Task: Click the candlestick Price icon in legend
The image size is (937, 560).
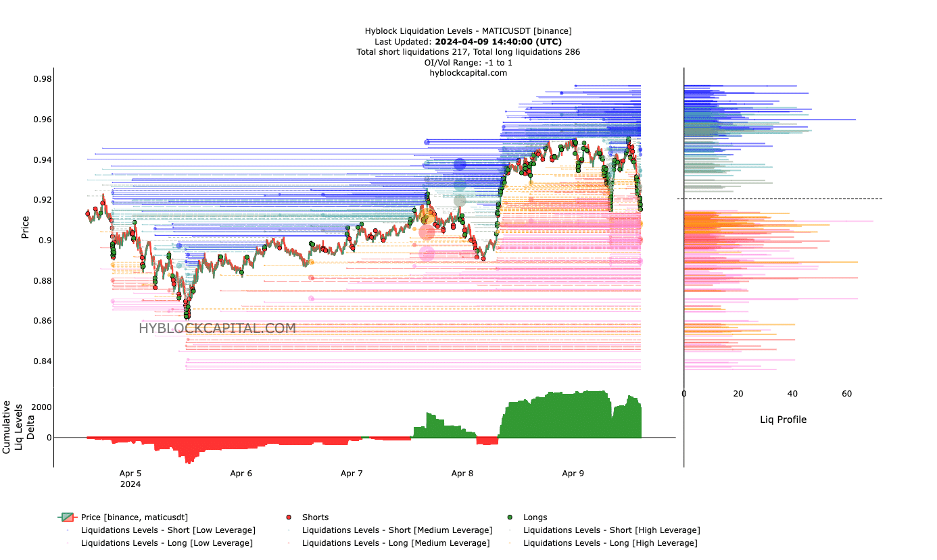Action: [68, 517]
